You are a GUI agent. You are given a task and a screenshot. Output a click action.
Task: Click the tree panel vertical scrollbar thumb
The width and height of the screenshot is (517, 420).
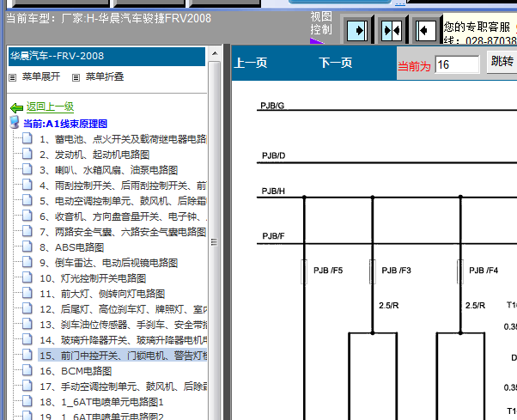pyautogui.click(x=215, y=242)
